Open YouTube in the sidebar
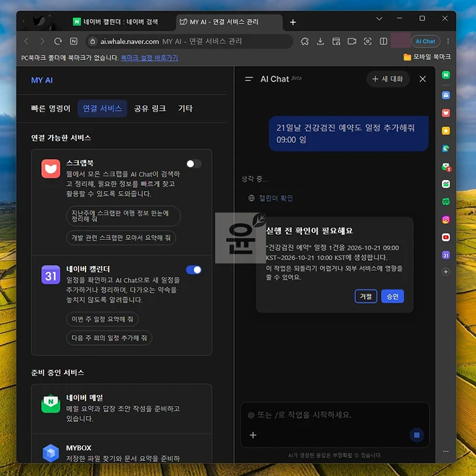This screenshot has height=476, width=476. (x=445, y=237)
